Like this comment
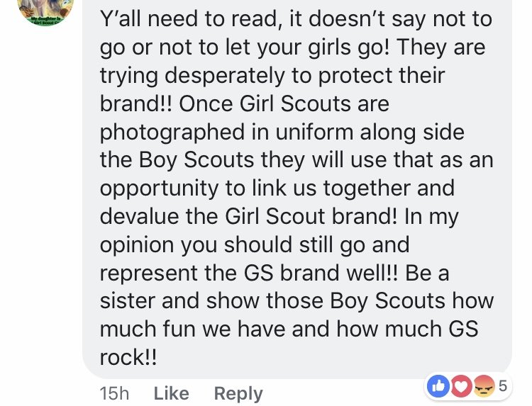532x406 pixels. 172,393
